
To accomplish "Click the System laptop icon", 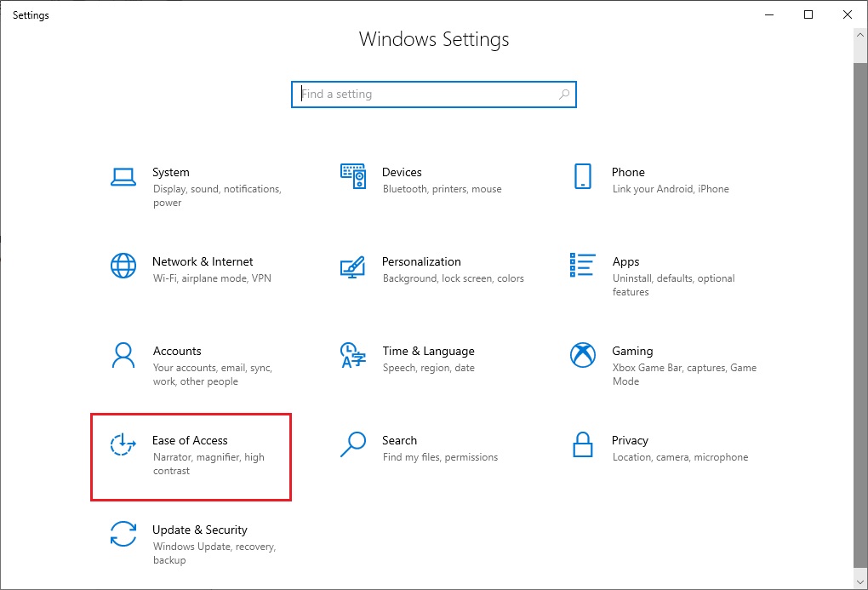I will (123, 176).
